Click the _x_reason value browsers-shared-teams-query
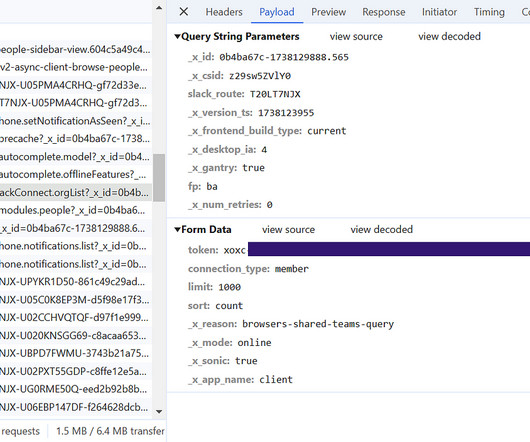Image resolution: width=530 pixels, height=442 pixels. (x=318, y=324)
